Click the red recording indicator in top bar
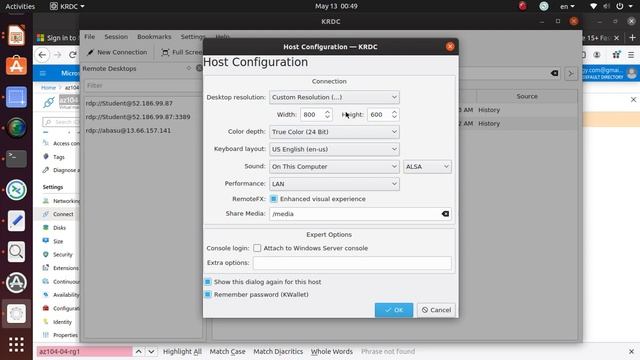This screenshot has height=360, width=640. click(522, 6)
